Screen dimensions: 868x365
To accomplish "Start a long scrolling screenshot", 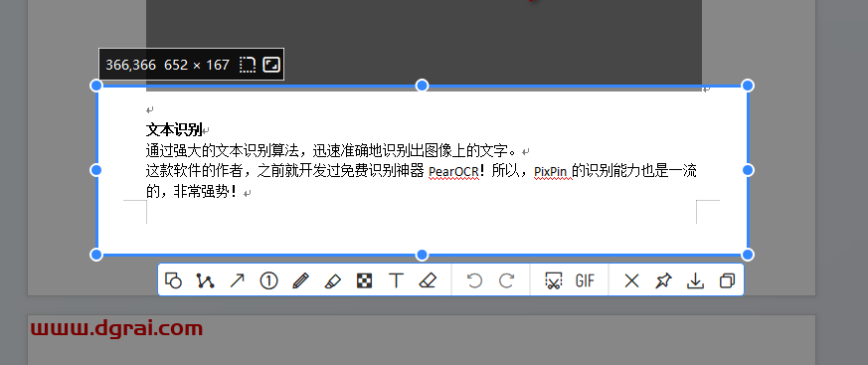I will [553, 280].
